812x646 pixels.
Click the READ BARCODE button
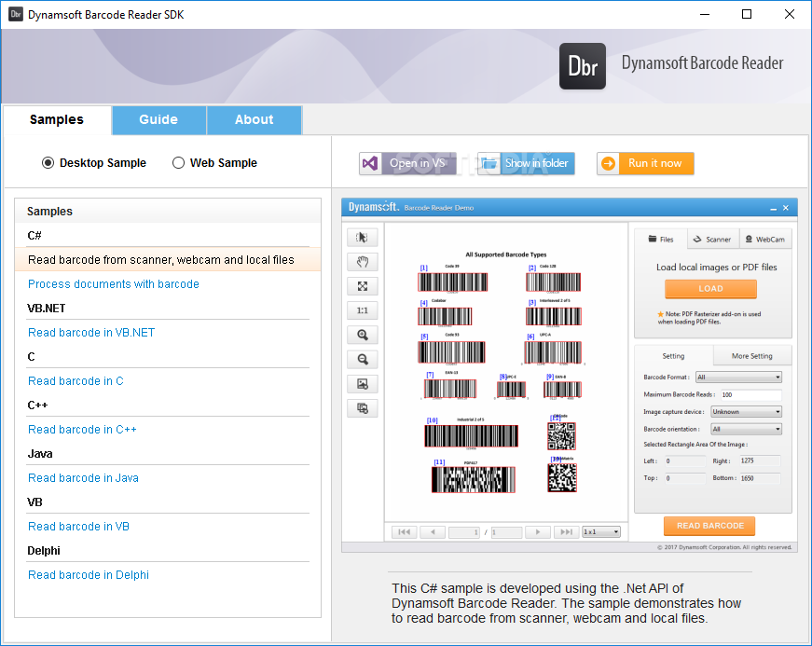tap(709, 526)
